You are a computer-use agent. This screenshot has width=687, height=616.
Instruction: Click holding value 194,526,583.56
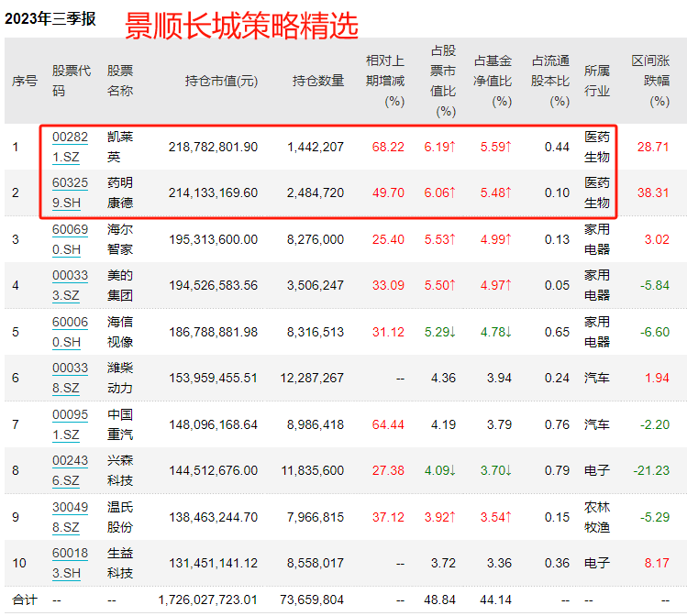(x=213, y=285)
